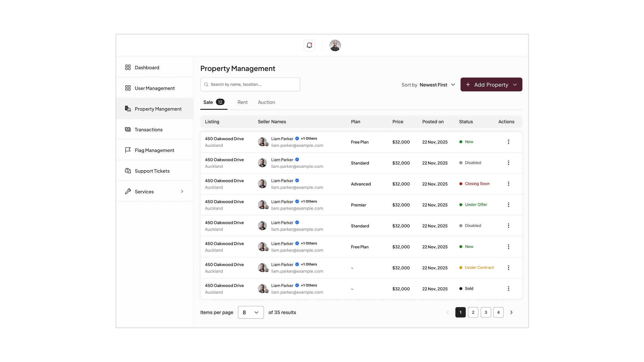Click the Premier plan cell
644x362 pixels.
point(359,205)
